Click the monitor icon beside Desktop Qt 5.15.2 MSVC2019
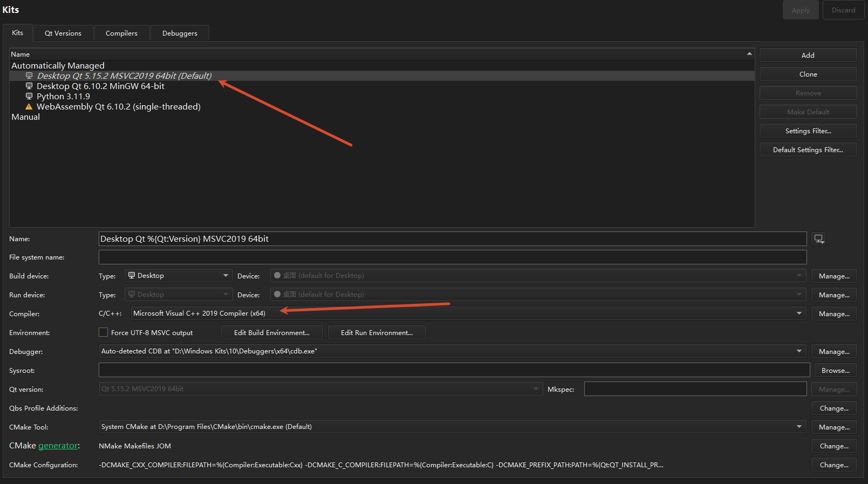Viewport: 868px width, 484px height. pyautogui.click(x=29, y=76)
